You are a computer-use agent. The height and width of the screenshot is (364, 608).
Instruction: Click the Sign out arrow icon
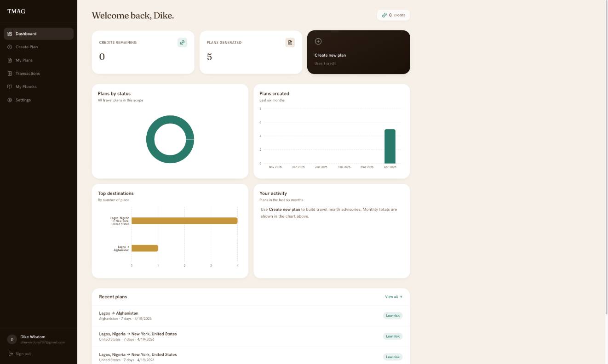(11, 354)
